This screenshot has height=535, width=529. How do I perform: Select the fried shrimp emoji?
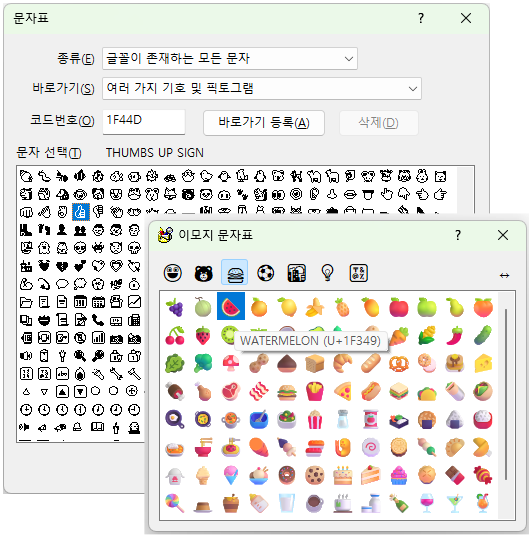[x=343, y=447]
